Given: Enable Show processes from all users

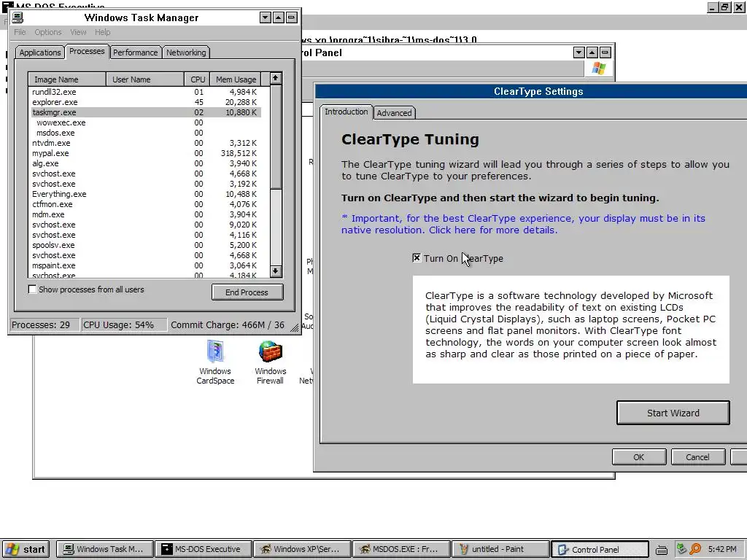Looking at the screenshot, I should point(32,289).
